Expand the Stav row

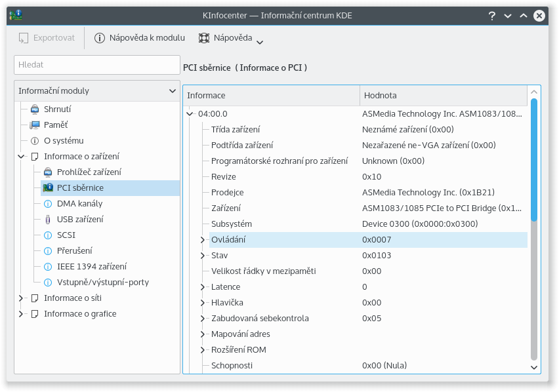[203, 255]
